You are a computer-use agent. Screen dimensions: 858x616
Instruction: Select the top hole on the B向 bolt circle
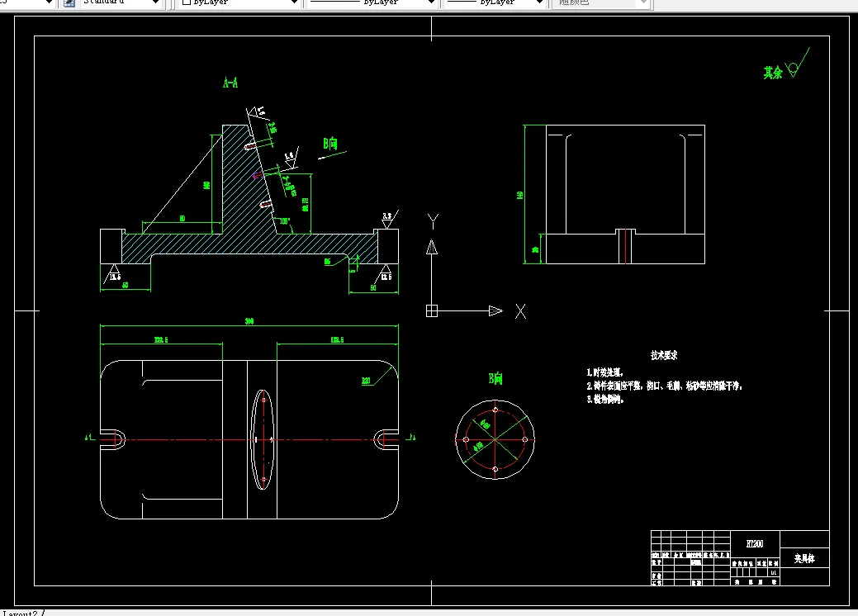click(495, 410)
